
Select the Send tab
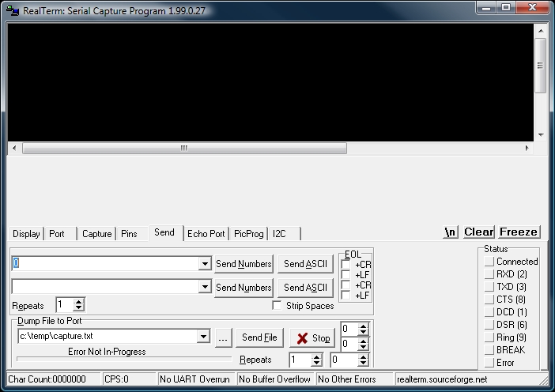[164, 233]
